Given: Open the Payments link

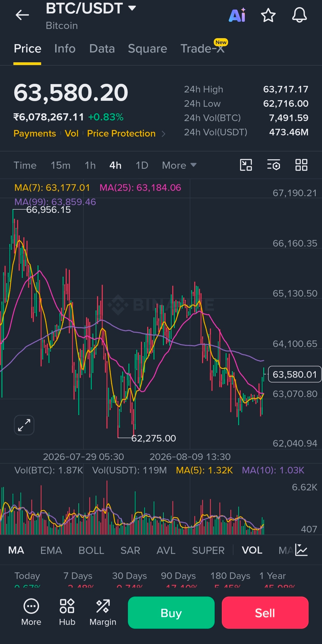Looking at the screenshot, I should (35, 133).
